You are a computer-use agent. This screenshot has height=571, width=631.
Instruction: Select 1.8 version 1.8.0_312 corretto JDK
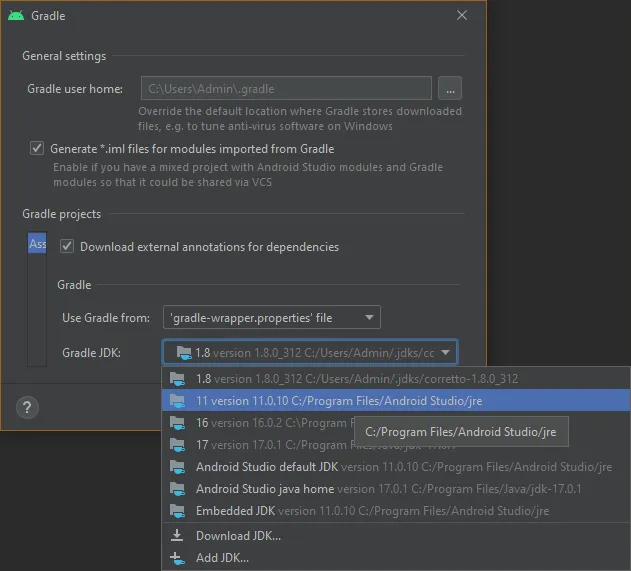[x=396, y=379]
